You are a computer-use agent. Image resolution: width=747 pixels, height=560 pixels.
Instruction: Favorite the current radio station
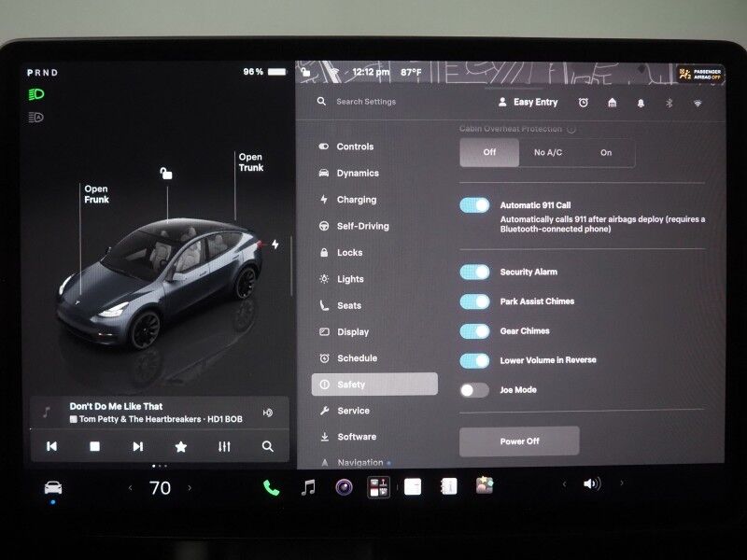pyautogui.click(x=181, y=446)
